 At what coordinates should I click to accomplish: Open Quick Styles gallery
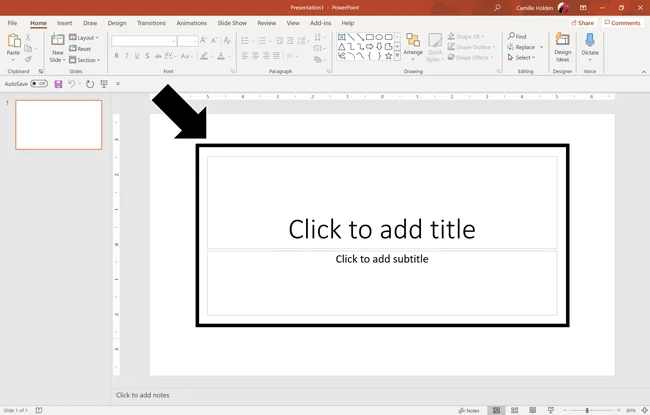[435, 47]
